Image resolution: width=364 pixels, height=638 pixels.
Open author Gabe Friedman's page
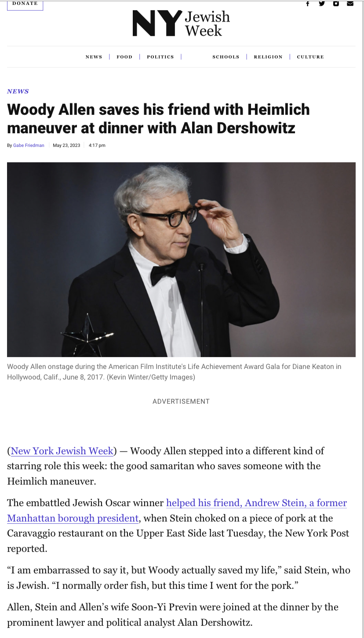(x=29, y=146)
